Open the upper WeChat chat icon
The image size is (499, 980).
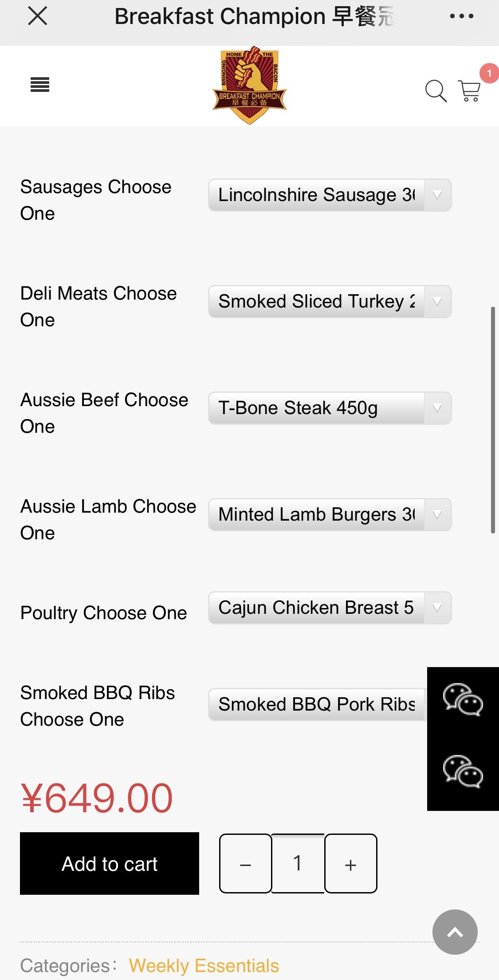pos(463,700)
